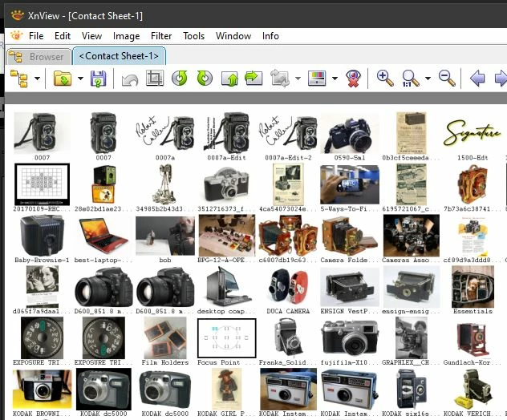Open the Edit menu
The height and width of the screenshot is (420, 507).
[63, 36]
